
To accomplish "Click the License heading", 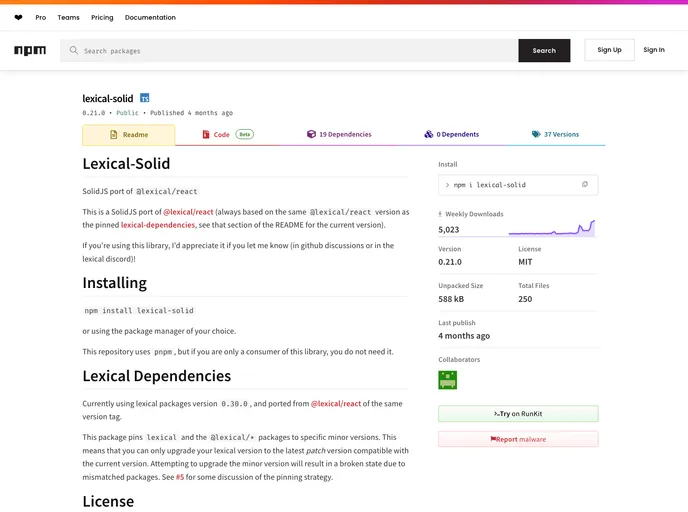I will tap(108, 501).
